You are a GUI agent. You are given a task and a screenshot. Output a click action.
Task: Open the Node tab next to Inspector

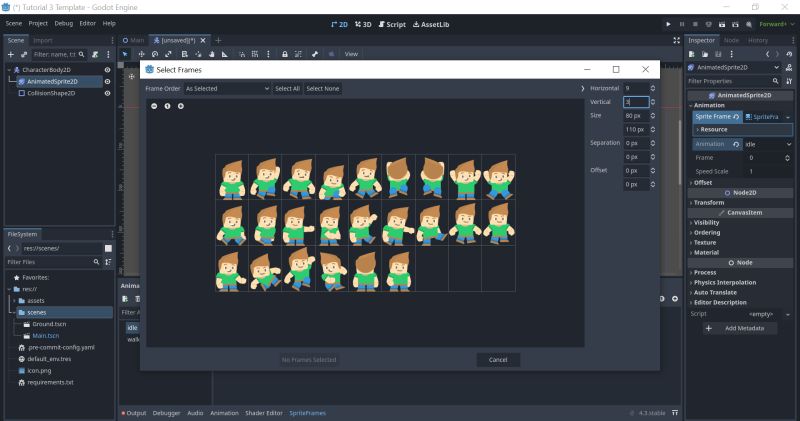(731, 40)
